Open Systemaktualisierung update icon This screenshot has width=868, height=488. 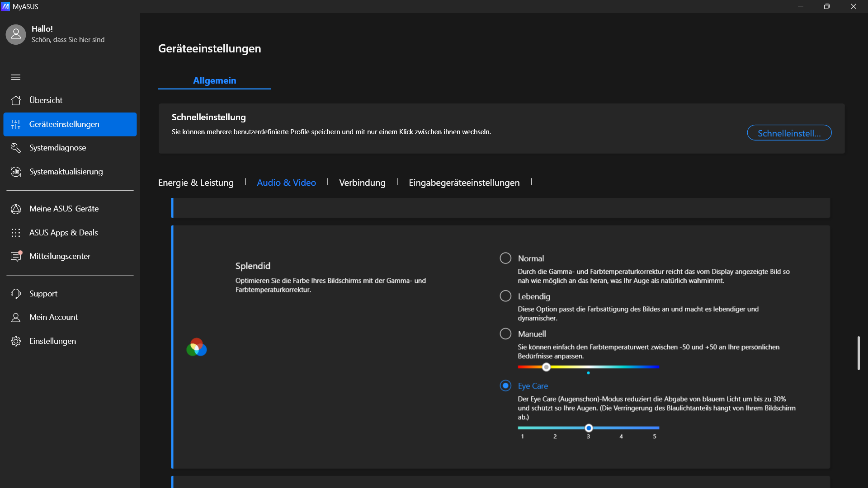[16, 172]
